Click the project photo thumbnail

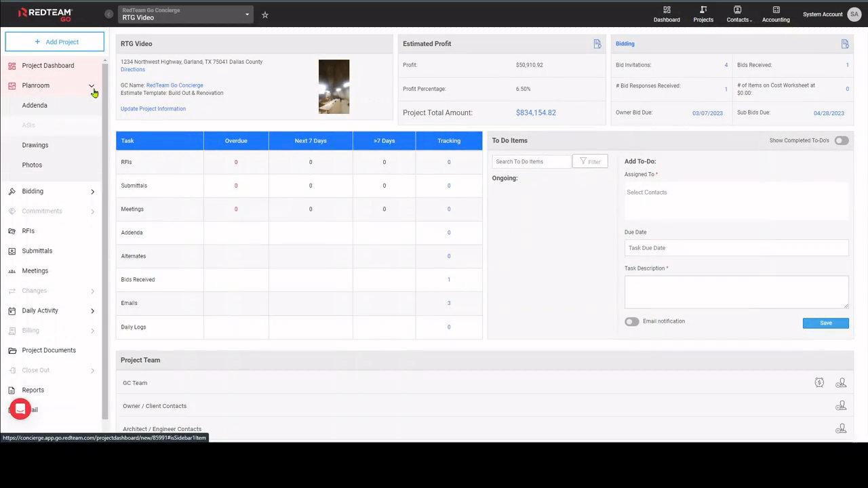pyautogui.click(x=334, y=87)
